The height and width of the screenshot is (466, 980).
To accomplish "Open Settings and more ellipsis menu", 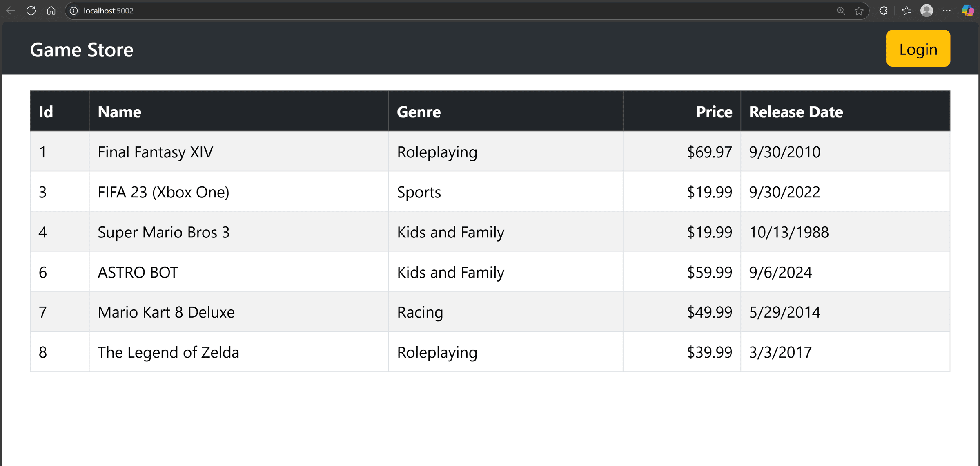I will pyautogui.click(x=947, y=11).
